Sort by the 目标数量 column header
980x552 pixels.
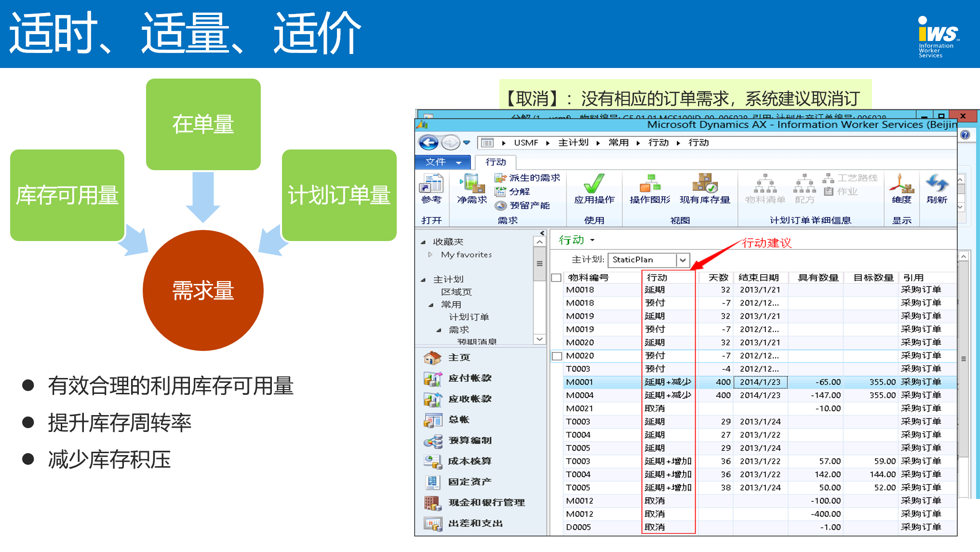coord(871,278)
